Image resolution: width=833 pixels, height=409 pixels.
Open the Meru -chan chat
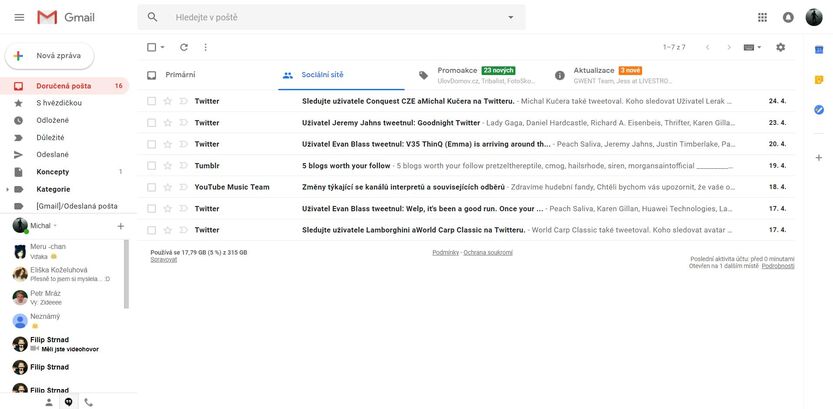coord(66,251)
